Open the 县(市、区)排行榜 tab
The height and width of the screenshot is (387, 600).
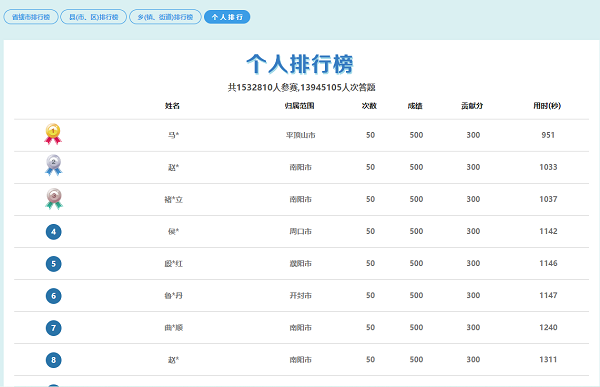[93, 17]
